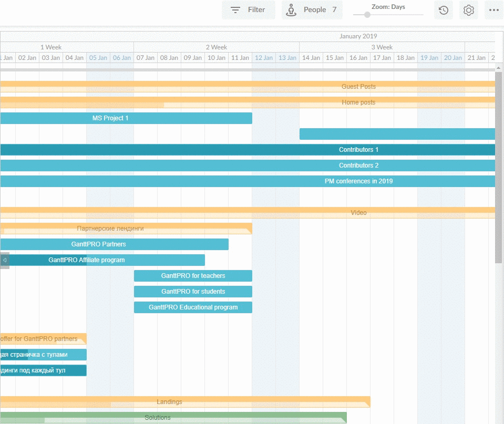This screenshot has height=424, width=504.
Task: Click the 10 Jan date column header
Action: tap(217, 58)
